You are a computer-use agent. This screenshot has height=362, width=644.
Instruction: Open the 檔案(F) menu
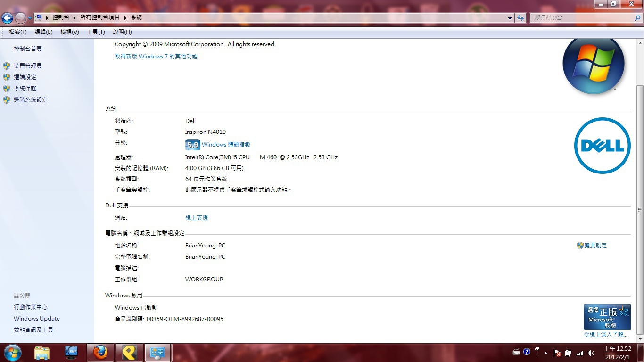(17, 32)
